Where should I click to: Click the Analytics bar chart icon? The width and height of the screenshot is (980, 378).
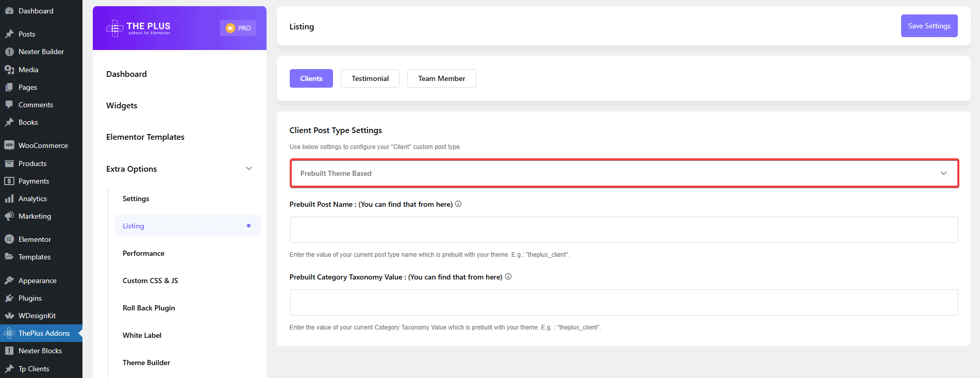pos(9,199)
